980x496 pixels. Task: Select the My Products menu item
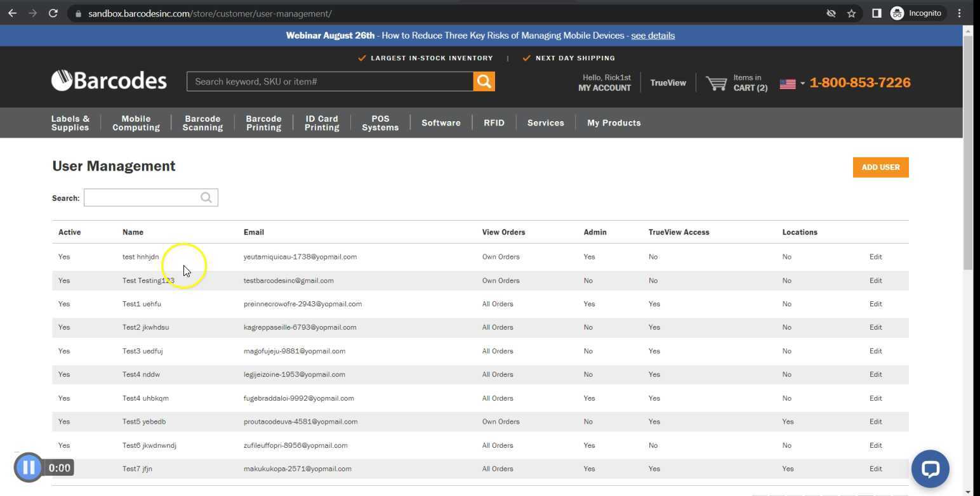point(614,123)
